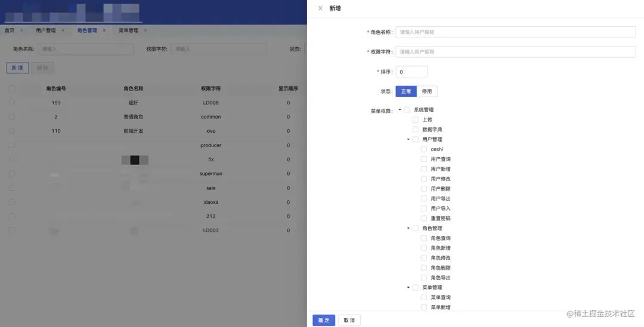
Task: Open the 角色管理 tab
Action: pyautogui.click(x=87, y=30)
